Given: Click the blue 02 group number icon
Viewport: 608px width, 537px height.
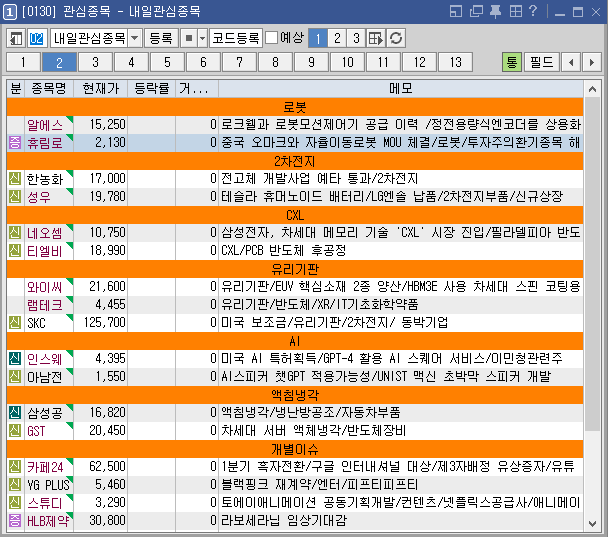Looking at the screenshot, I should (37, 38).
